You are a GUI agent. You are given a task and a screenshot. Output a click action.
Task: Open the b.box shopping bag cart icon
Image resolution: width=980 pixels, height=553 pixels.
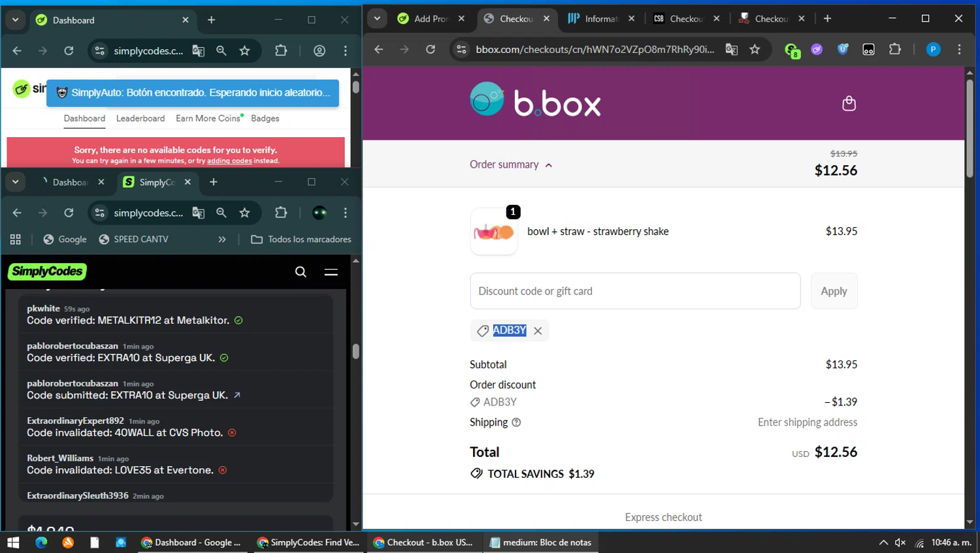coord(849,103)
